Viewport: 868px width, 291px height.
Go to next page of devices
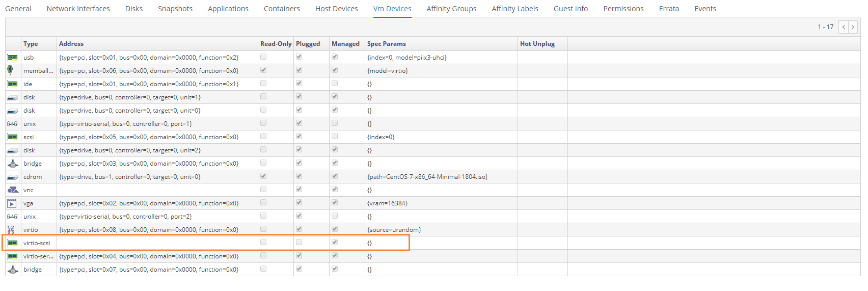click(x=853, y=27)
